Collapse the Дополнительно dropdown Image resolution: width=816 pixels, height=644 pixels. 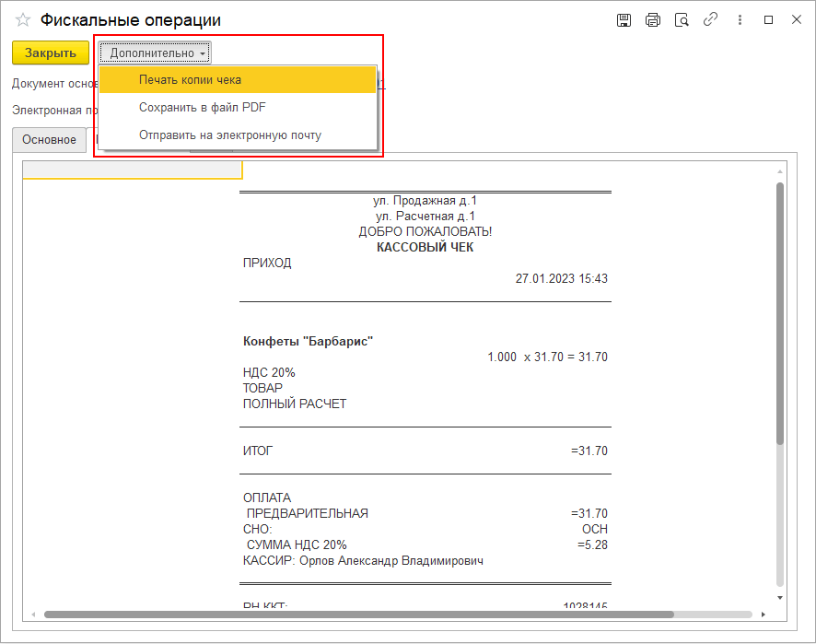tap(155, 53)
